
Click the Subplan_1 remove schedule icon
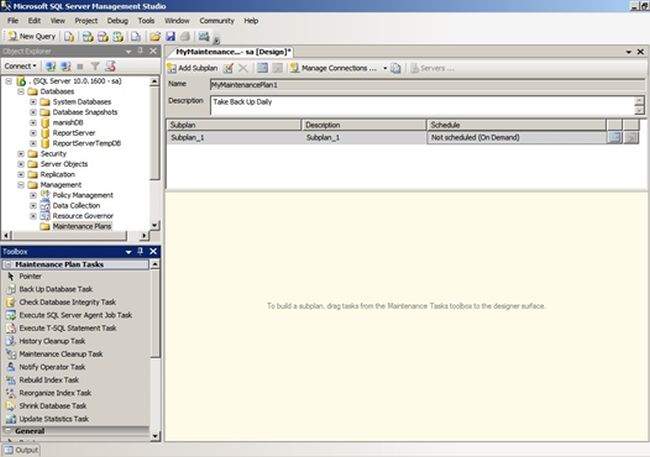[631, 138]
